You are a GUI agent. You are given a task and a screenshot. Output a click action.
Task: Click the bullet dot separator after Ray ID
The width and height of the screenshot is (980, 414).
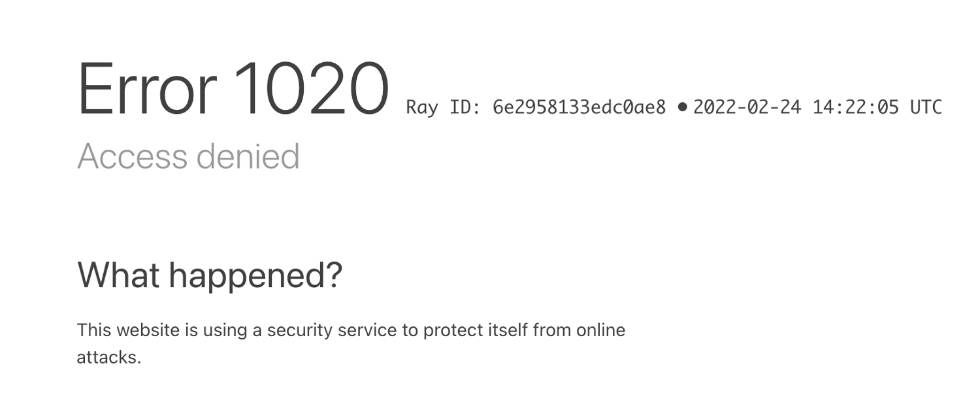(683, 107)
